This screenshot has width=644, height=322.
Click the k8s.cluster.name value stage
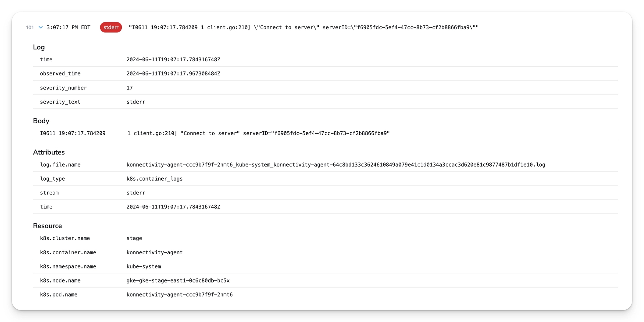click(134, 238)
